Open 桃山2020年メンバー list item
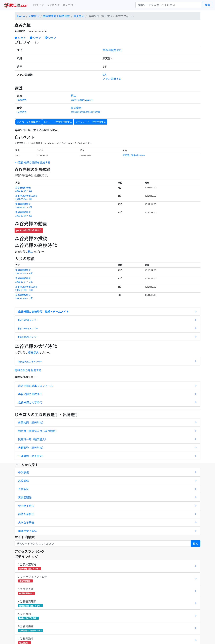This screenshot has width=215, height=644. 107,320
